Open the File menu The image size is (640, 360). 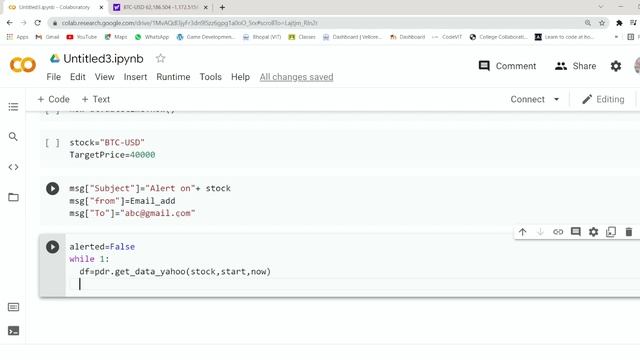[x=53, y=77]
